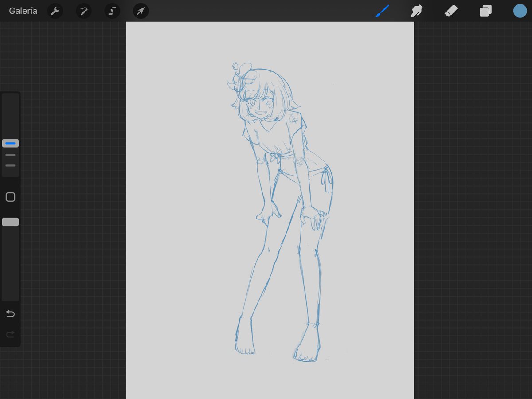This screenshot has height=399, width=532.
Task: Open the Adjustments magic wand menu
Action: (83, 11)
